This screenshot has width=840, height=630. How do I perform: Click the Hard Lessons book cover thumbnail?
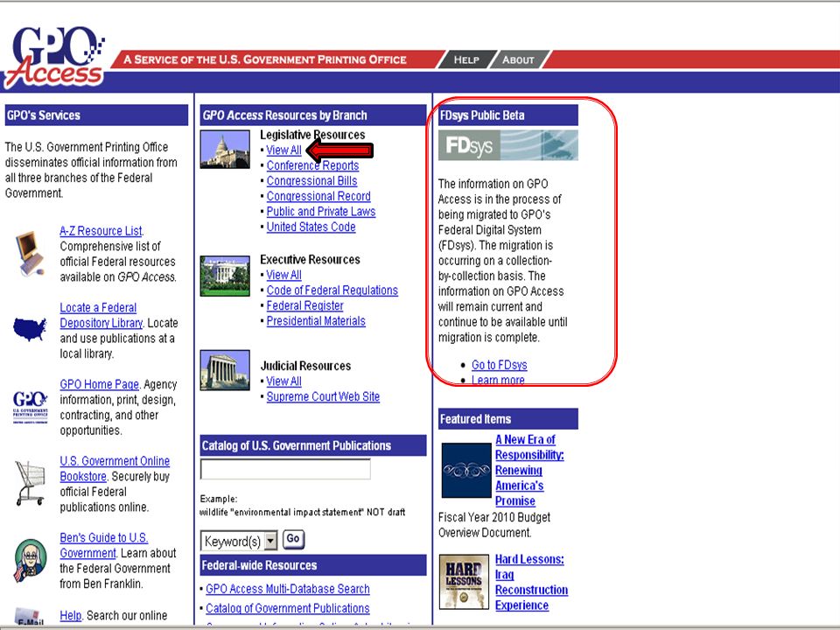pos(464,582)
